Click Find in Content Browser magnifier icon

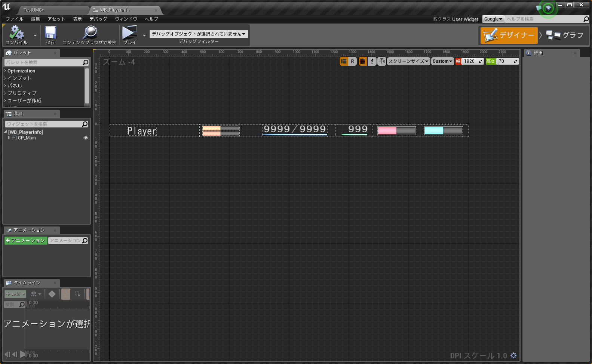point(89,33)
